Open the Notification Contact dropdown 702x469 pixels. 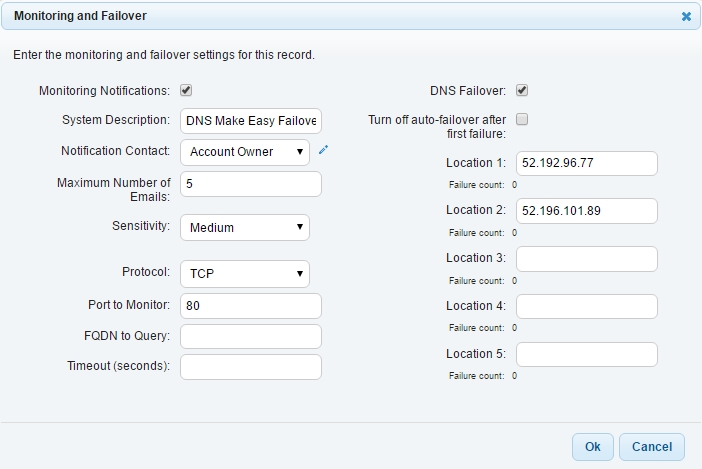point(245,152)
